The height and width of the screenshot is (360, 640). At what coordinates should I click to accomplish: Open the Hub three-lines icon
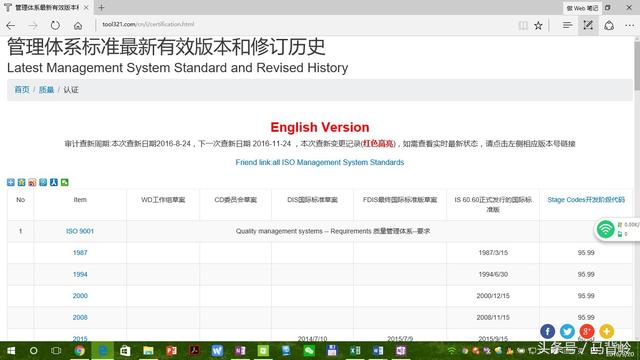[567, 25]
